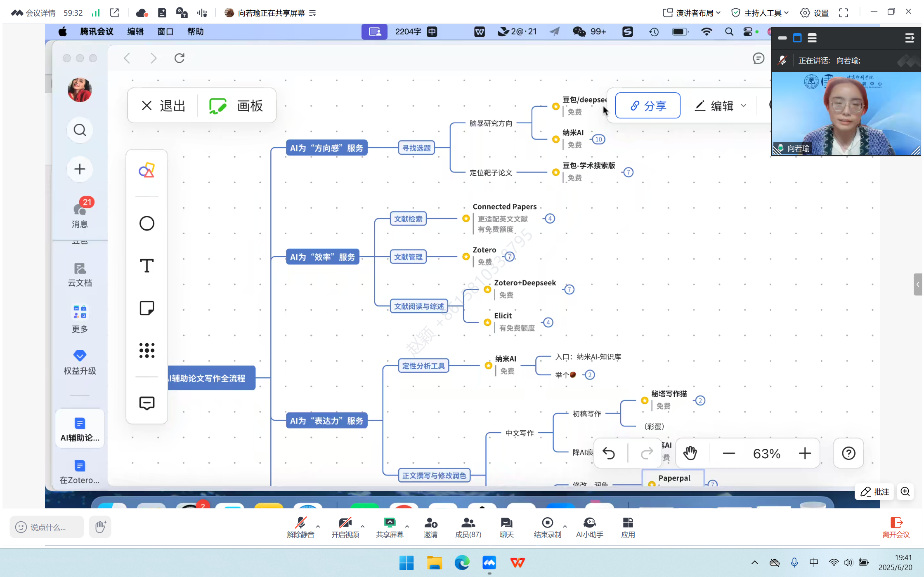Screen dimensions: 924x577
Task: Click 退出 to exit whiteboard
Action: 164,106
